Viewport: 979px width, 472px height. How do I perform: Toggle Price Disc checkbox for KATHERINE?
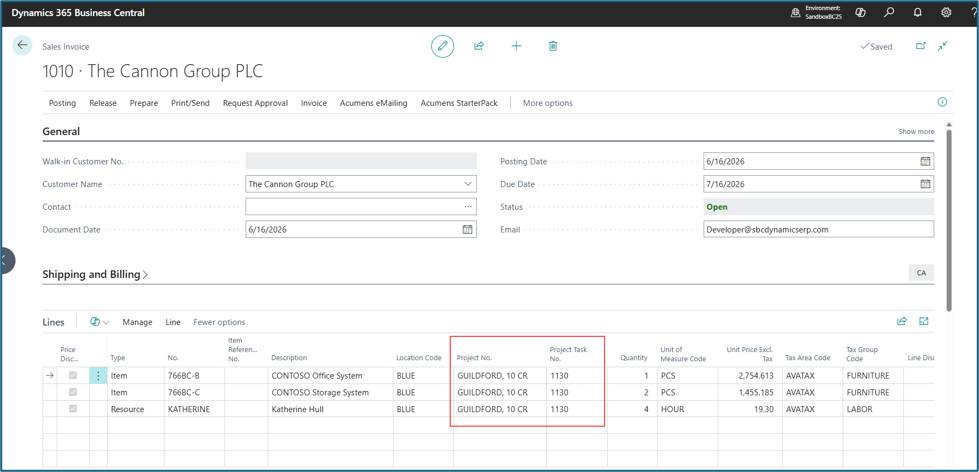(72, 409)
